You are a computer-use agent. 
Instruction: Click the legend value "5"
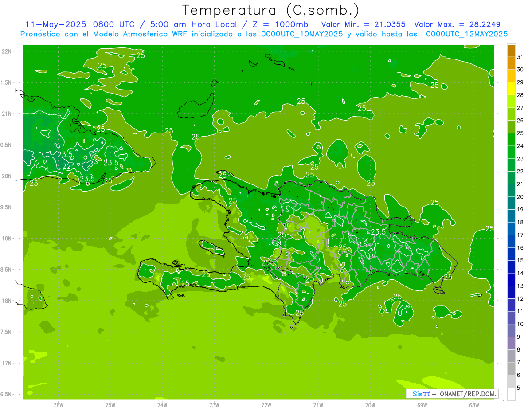[519, 388]
